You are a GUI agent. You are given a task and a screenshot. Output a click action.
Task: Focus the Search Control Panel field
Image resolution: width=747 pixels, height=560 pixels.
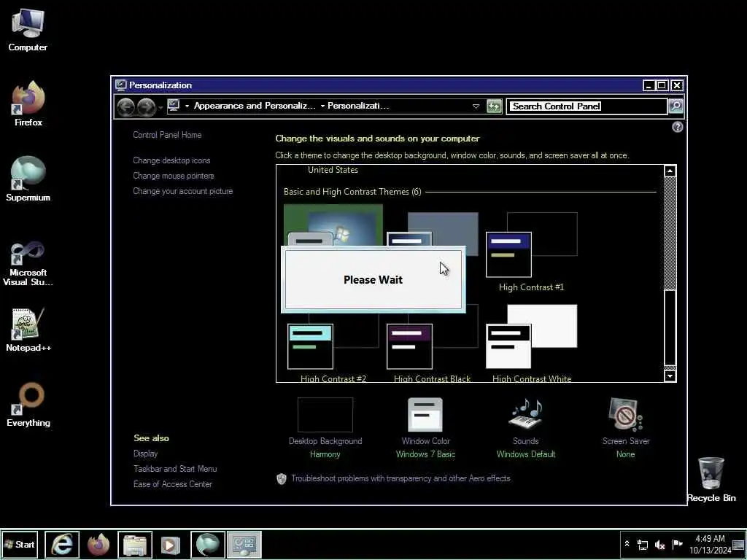pos(587,106)
